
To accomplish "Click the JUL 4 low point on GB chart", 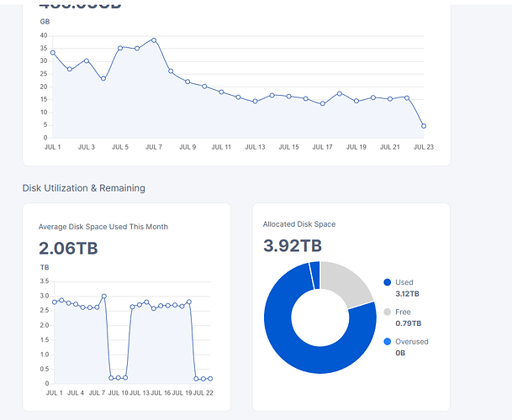I will click(x=103, y=79).
